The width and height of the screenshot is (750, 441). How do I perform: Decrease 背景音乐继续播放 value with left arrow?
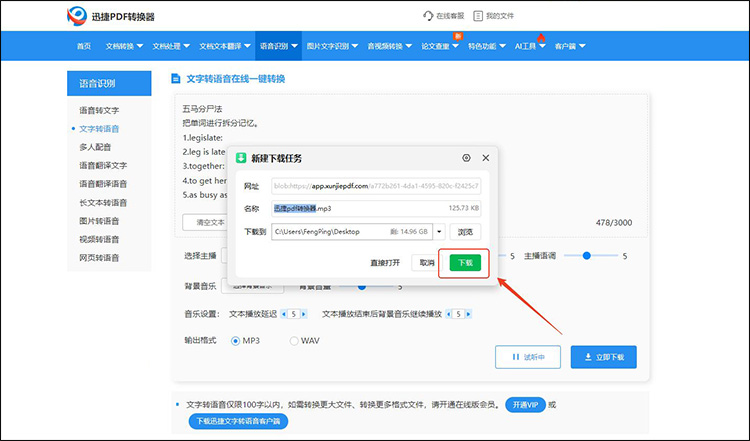tap(449, 314)
